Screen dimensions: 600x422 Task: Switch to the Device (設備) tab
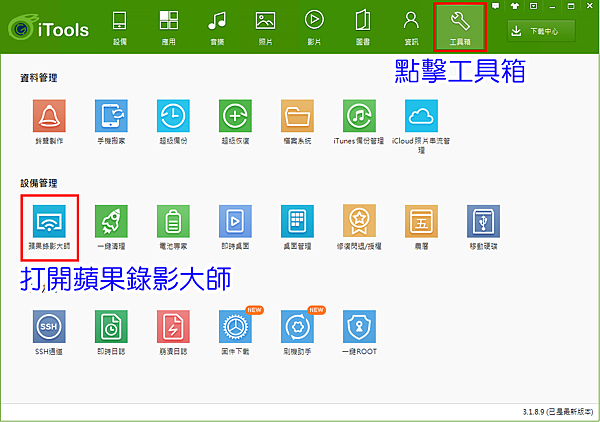(119, 28)
